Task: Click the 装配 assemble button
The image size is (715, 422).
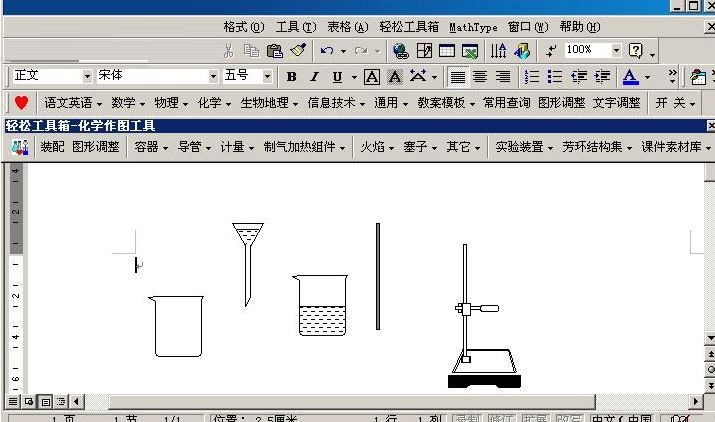Action: click(52, 147)
